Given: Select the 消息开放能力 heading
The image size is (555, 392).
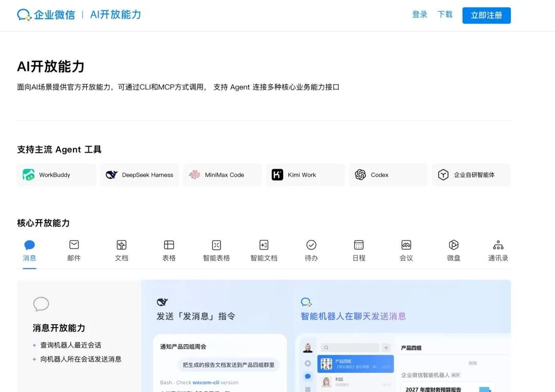Looking at the screenshot, I should (59, 328).
